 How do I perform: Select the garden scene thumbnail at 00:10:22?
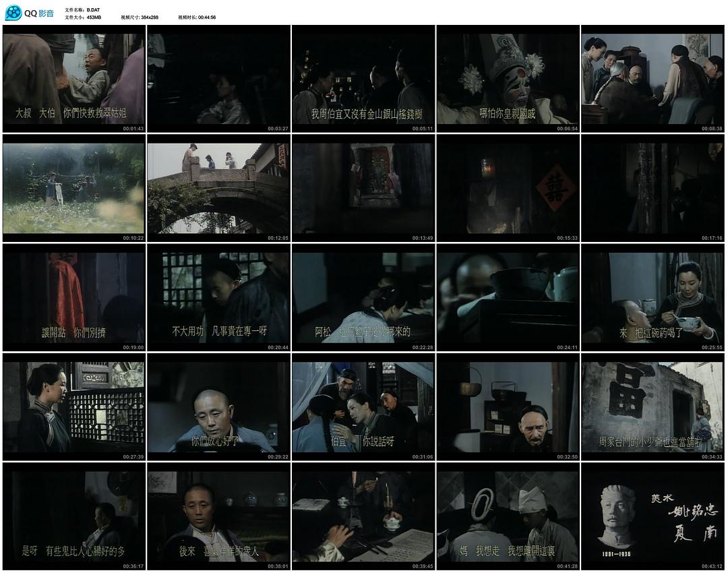coord(73,188)
